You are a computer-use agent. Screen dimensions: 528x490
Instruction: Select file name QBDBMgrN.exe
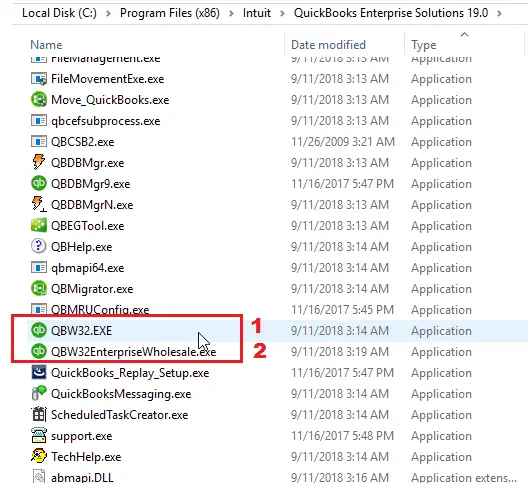[x=92, y=205]
